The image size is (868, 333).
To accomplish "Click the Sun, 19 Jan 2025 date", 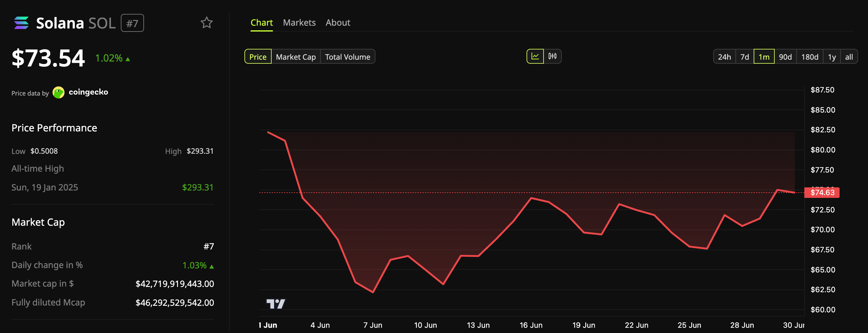I will (x=45, y=187).
